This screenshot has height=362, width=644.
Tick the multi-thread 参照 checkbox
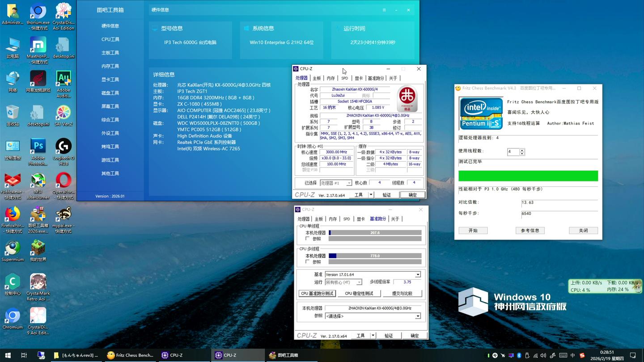307,262
